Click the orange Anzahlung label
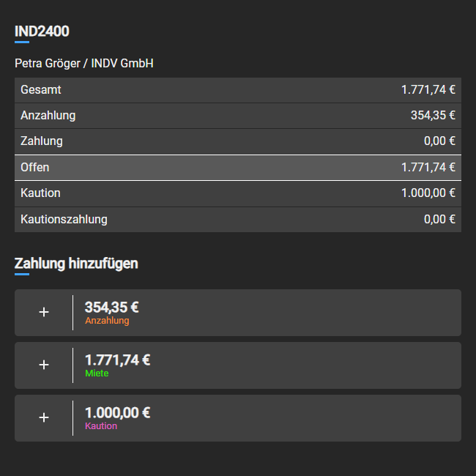Image resolution: width=476 pixels, height=476 pixels. click(x=107, y=321)
